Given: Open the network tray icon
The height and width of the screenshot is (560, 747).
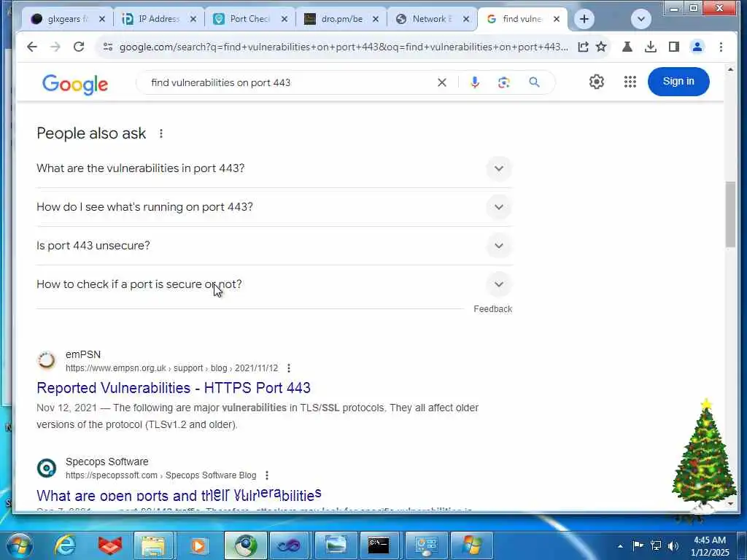Looking at the screenshot, I should click(656, 545).
